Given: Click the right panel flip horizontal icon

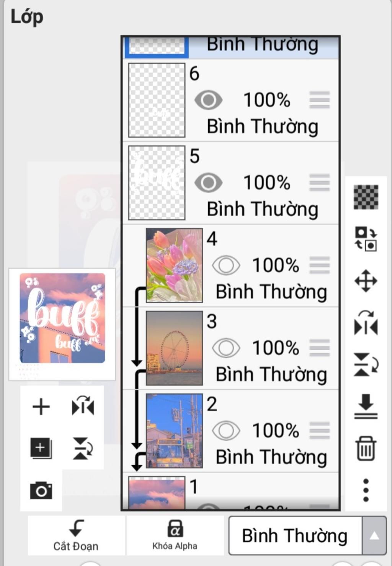Looking at the screenshot, I should pos(366,323).
